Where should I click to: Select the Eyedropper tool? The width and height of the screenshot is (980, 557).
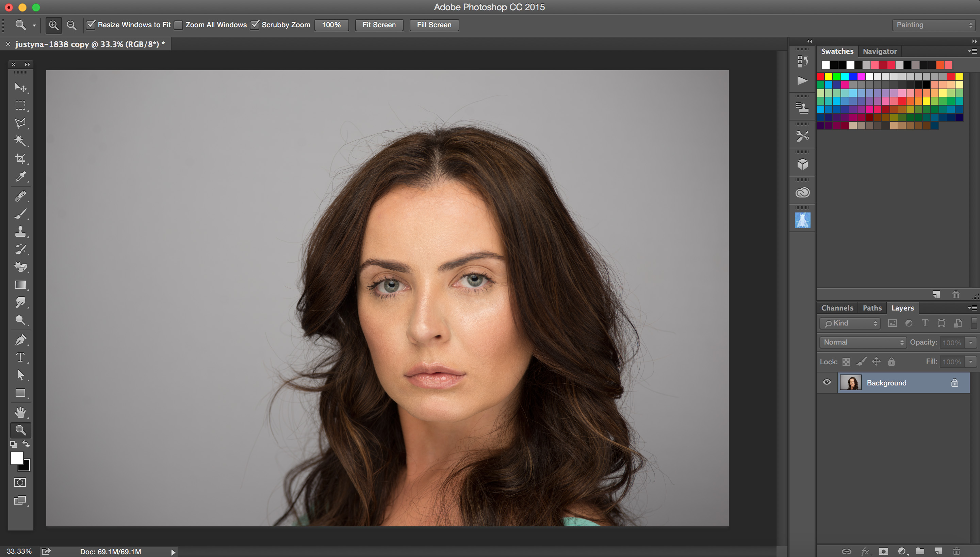[20, 176]
